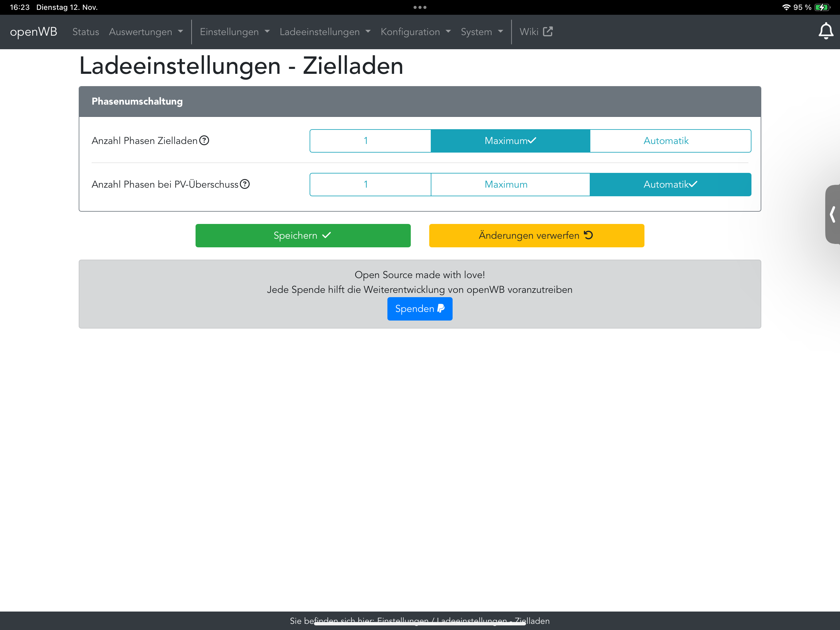Viewport: 840px width, 630px height.
Task: Set Zielladen phases to 1
Action: pyautogui.click(x=370, y=141)
